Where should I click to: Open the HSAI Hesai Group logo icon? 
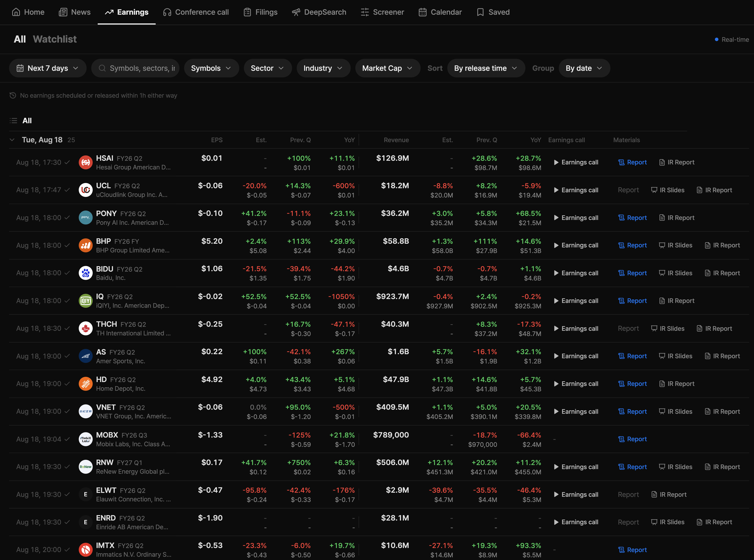pyautogui.click(x=86, y=162)
